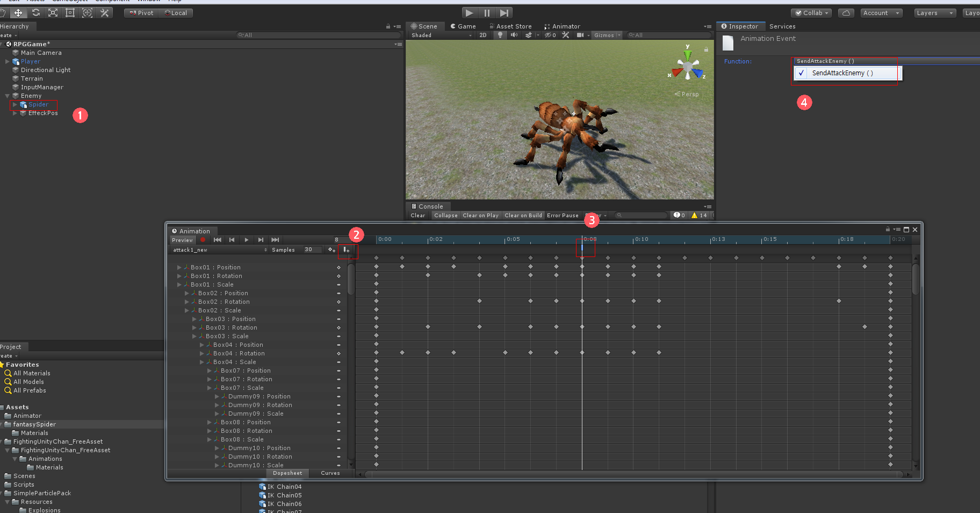Select the Rect Transform tool
Image resolution: width=980 pixels, height=513 pixels.
click(x=70, y=13)
